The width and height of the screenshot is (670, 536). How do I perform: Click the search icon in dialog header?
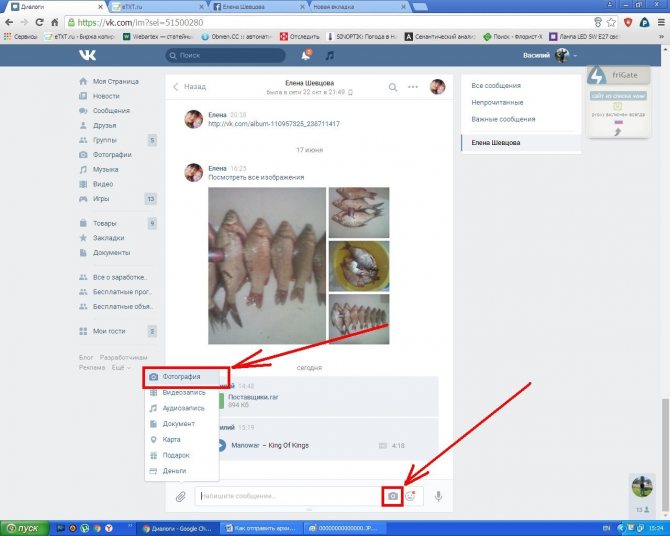[393, 87]
